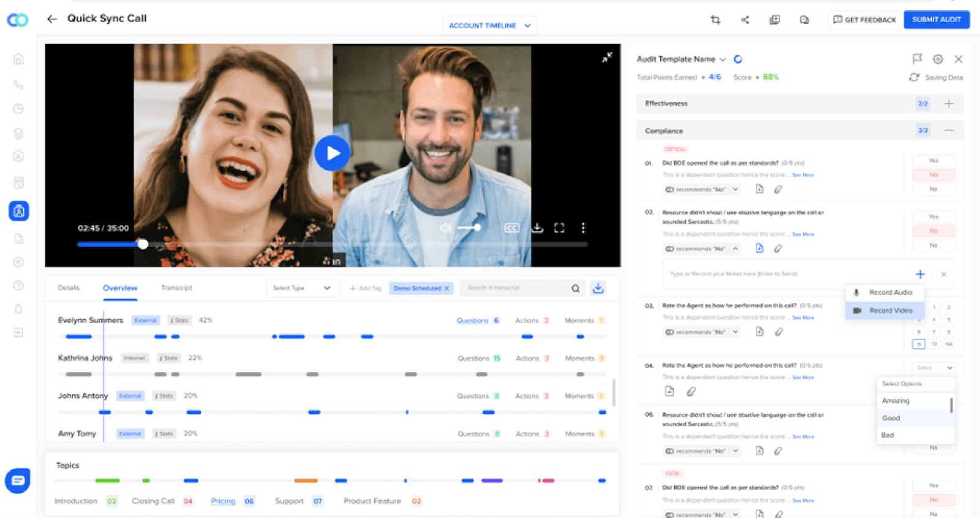Switch to the Transcript tab
980x518 pixels.
tap(176, 288)
